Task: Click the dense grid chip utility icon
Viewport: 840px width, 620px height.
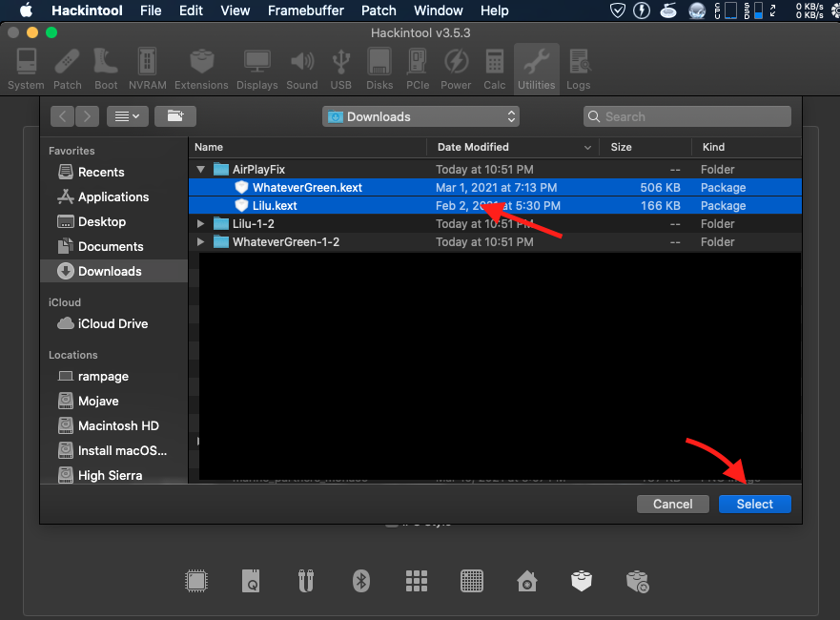Action: click(472, 582)
